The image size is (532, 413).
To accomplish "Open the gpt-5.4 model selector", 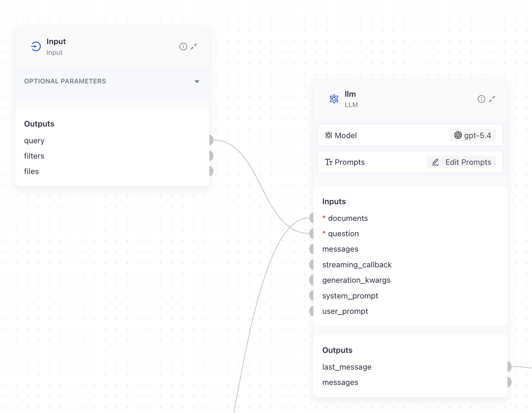I will 473,135.
